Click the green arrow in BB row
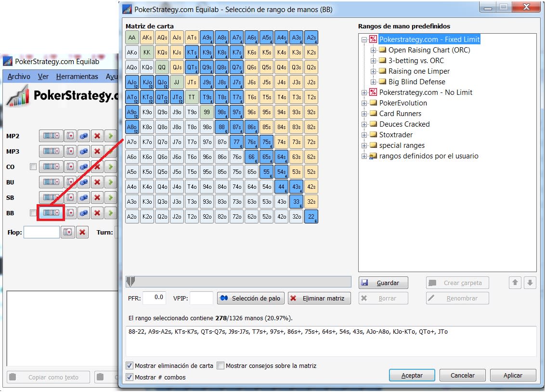545x392 pixels. pyautogui.click(x=111, y=213)
